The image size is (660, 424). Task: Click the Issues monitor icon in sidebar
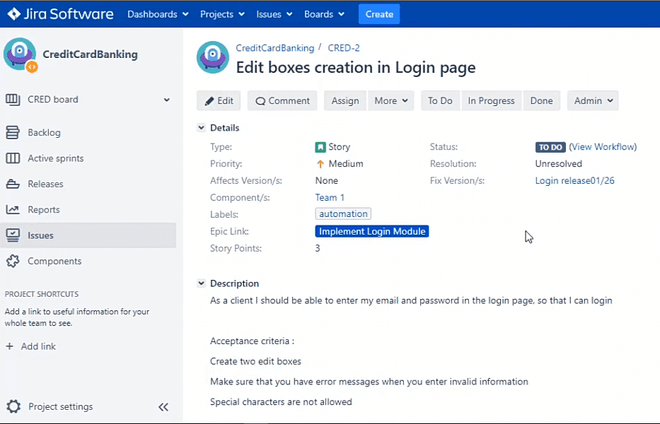click(x=13, y=235)
